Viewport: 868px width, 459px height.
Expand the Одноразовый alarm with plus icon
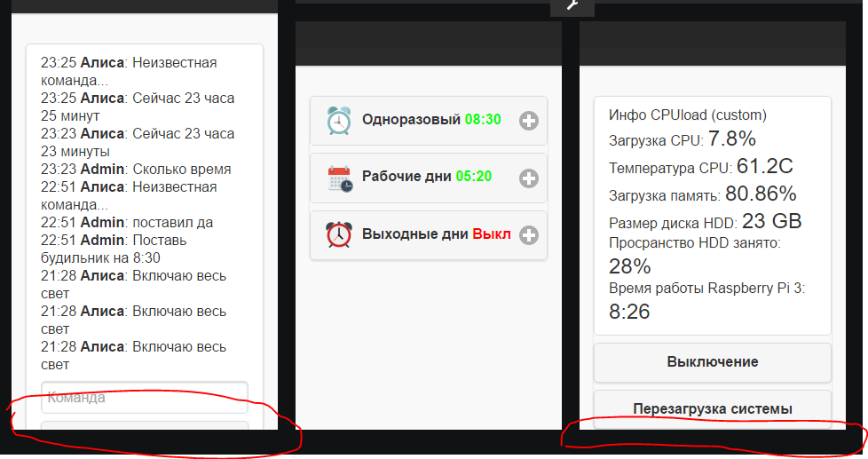click(x=529, y=121)
